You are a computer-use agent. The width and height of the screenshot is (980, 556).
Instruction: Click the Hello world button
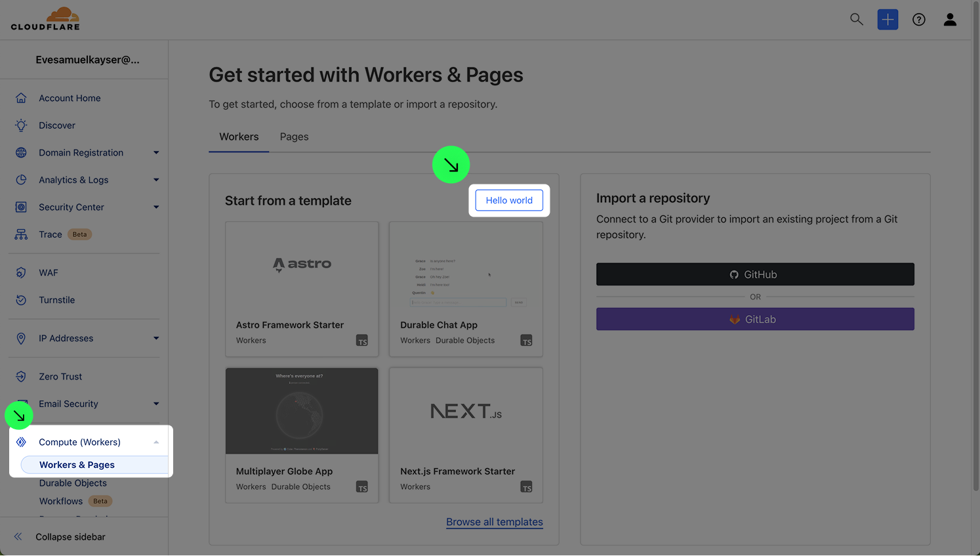[509, 200]
